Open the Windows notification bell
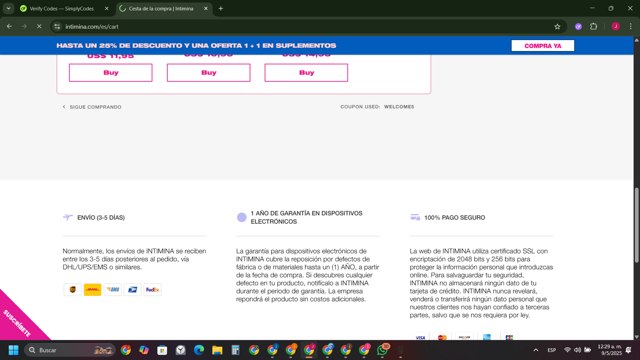The height and width of the screenshot is (360, 640). tap(629, 350)
